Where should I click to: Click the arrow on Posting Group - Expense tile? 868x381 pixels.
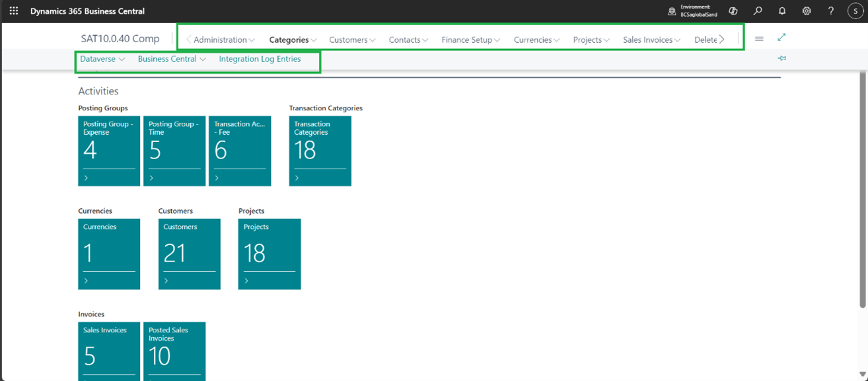pos(87,178)
